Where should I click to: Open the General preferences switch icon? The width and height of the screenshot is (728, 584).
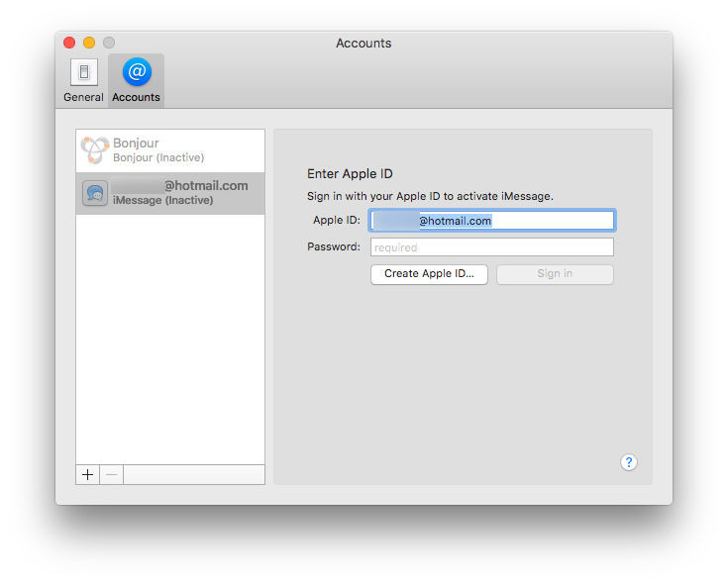tap(83, 72)
